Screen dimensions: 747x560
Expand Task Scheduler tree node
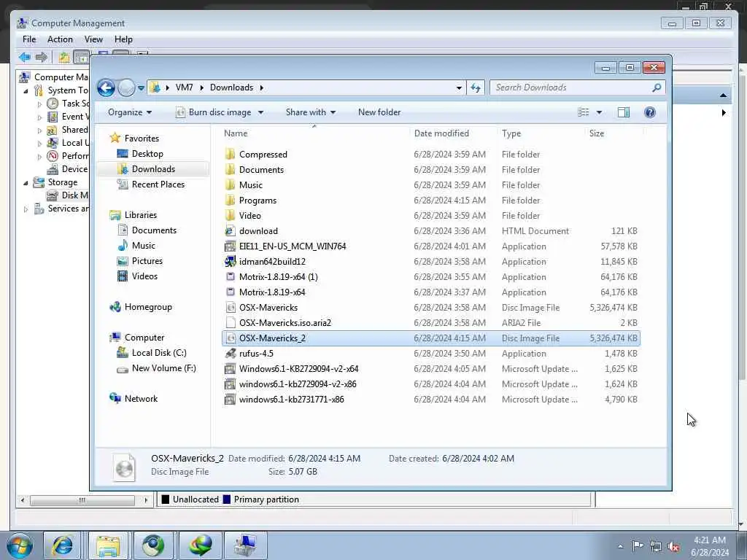(39, 104)
